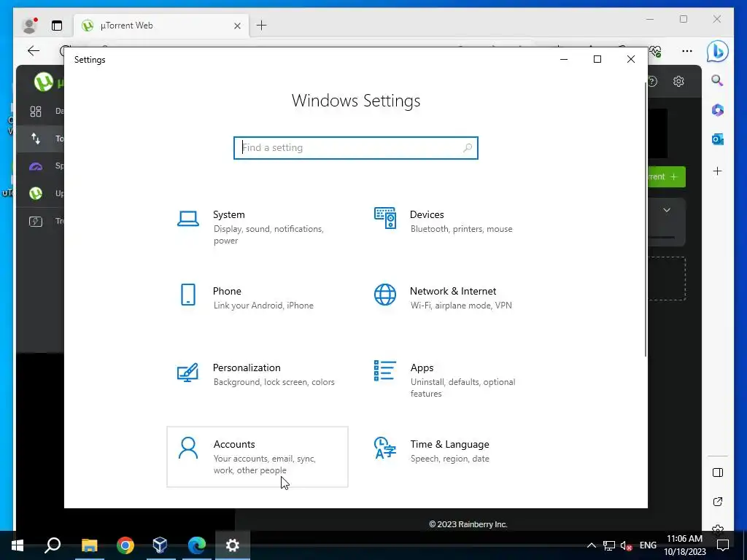Open Edge profile avatar
The width and height of the screenshot is (747, 560).
point(29,26)
